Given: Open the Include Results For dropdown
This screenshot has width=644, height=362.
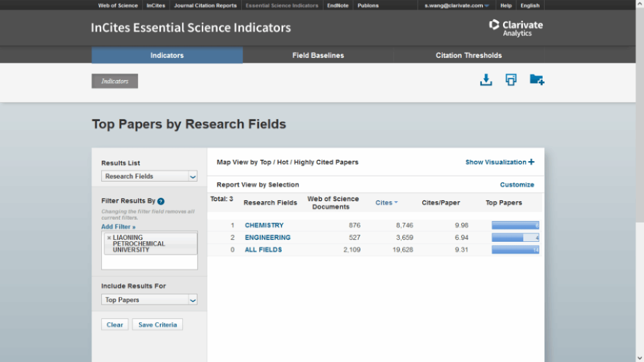Looking at the screenshot, I should 149,300.
